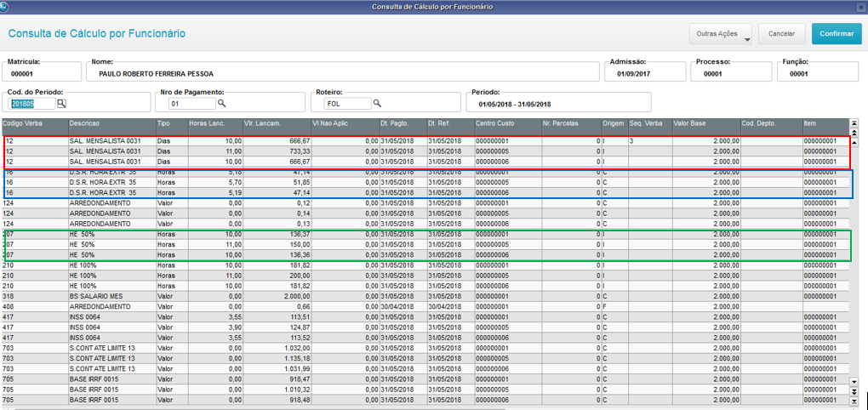Screen dimensions: 868x410
Task: Select the HE 100% value 200,00
Action: click(x=277, y=276)
